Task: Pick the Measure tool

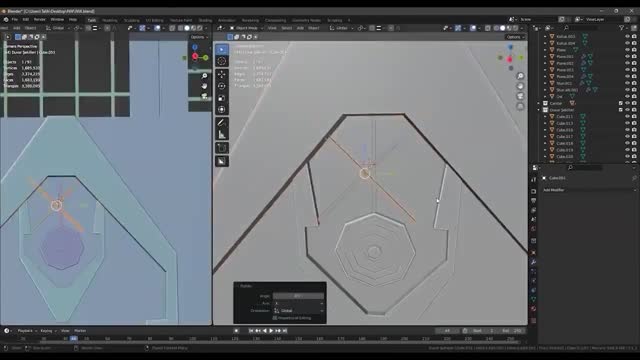Action: pyautogui.click(x=222, y=134)
